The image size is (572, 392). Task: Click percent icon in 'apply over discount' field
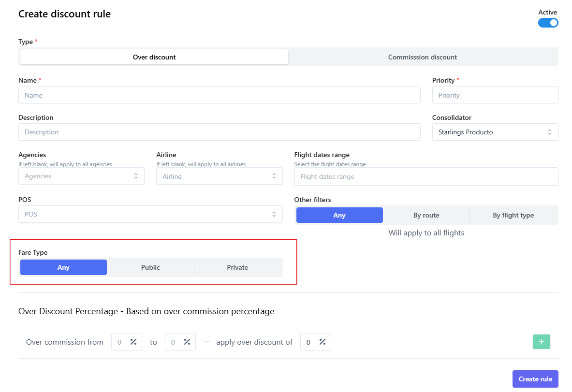322,342
